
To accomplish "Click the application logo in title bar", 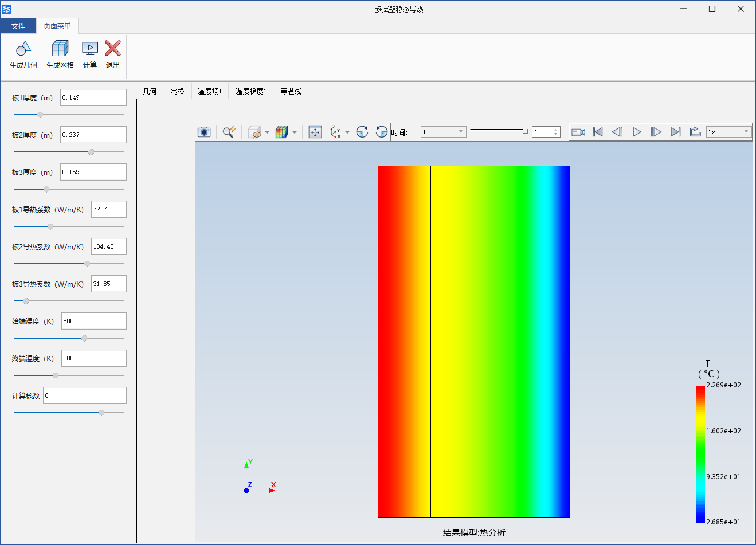I will click(x=6, y=9).
